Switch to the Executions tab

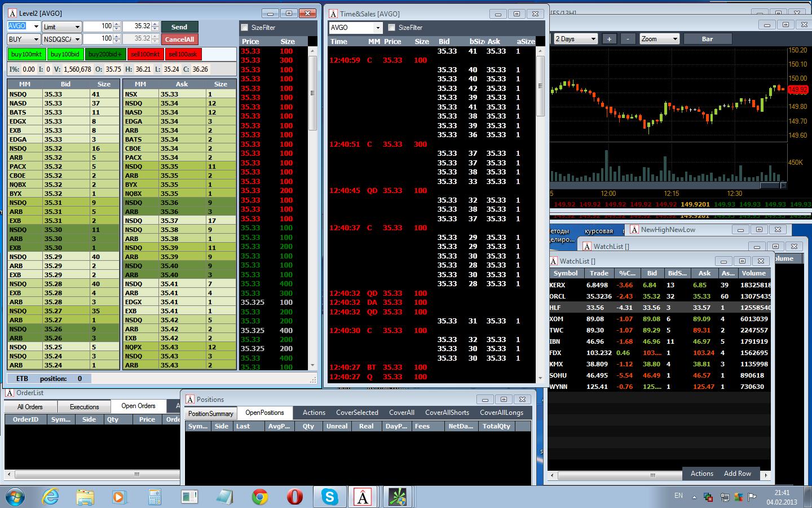tap(85, 406)
